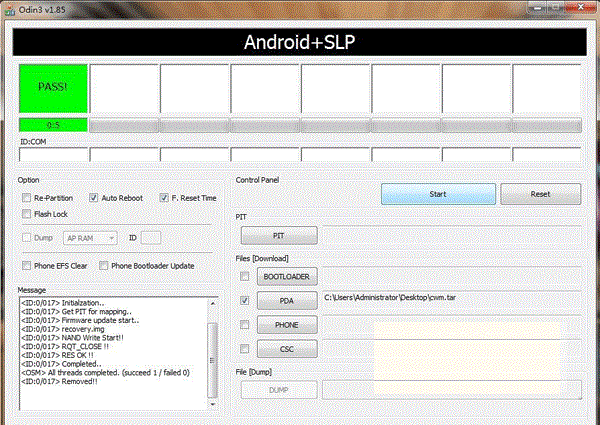Uncheck the PDA file checkbox
Image resolution: width=600 pixels, height=425 pixels.
click(245, 300)
